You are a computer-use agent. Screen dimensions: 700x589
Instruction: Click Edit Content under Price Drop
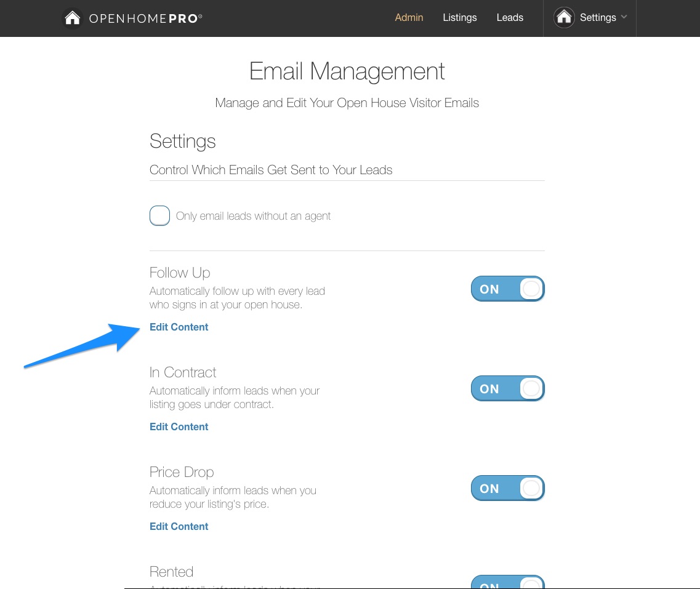pos(179,527)
